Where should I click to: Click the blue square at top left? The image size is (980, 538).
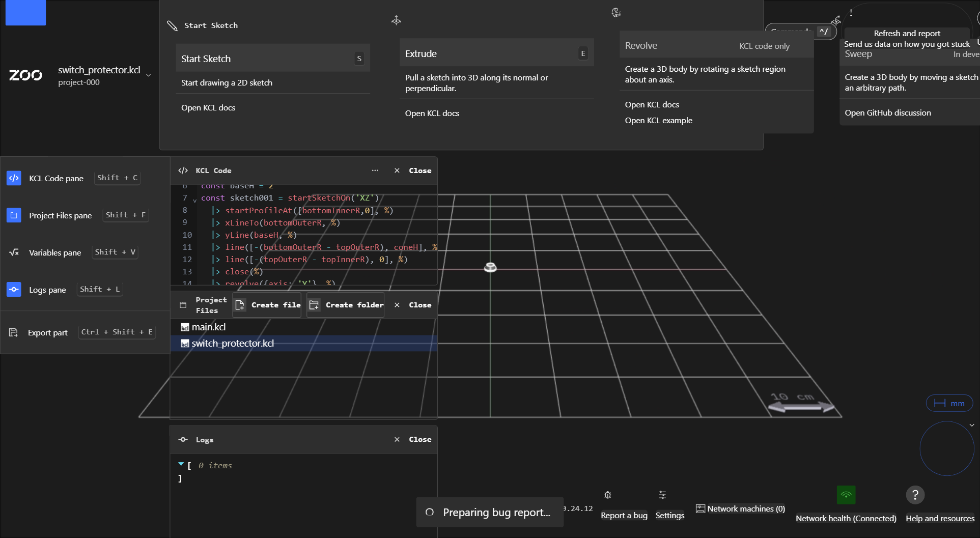click(25, 12)
